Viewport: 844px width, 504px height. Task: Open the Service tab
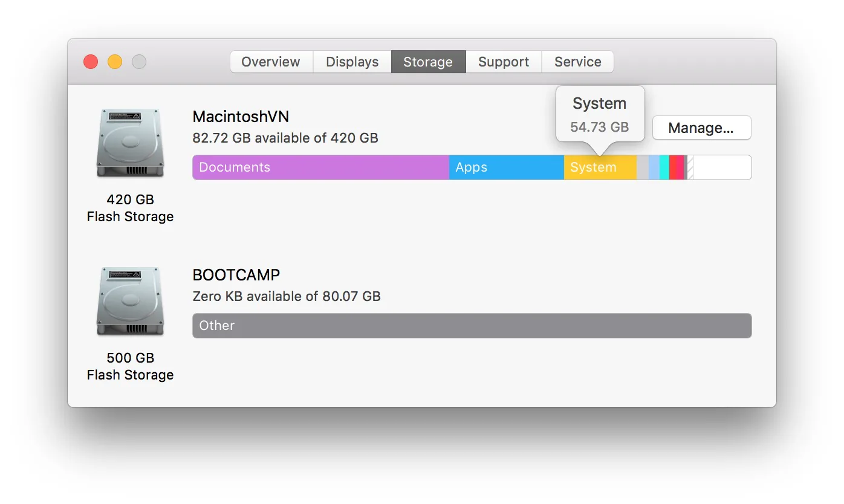pyautogui.click(x=577, y=62)
